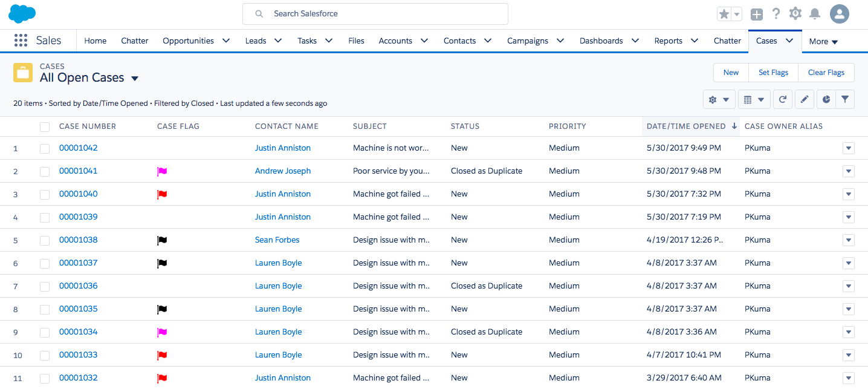This screenshot has width=868, height=389.
Task: Open the filter funnel icon
Action: click(x=845, y=100)
